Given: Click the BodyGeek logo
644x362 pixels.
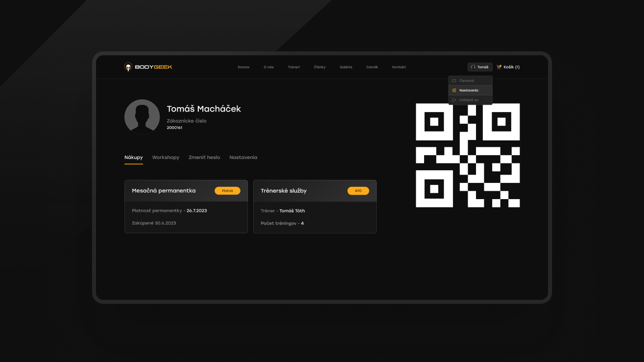Looking at the screenshot, I should pyautogui.click(x=148, y=67).
